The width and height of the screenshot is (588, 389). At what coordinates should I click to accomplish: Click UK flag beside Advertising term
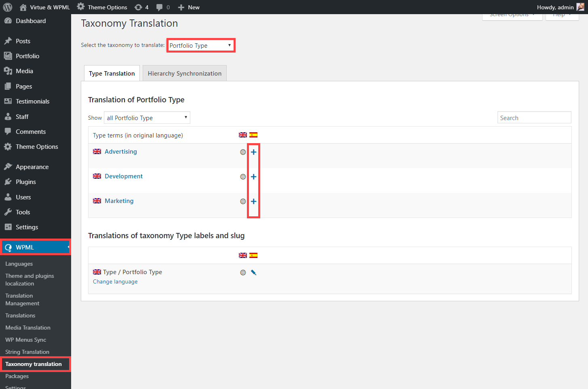pos(97,152)
